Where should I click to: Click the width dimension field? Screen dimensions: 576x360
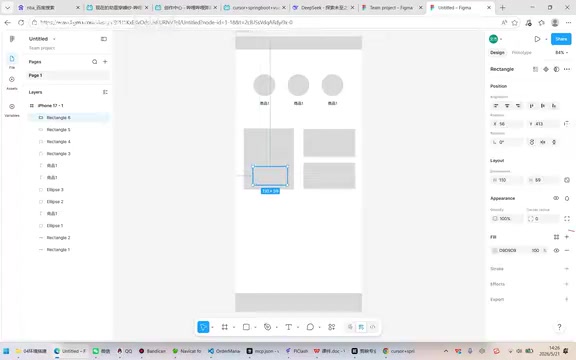tap(507, 180)
